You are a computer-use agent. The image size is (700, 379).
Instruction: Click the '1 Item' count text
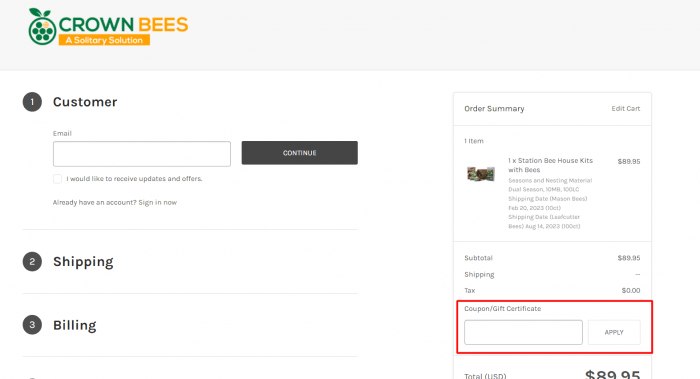[x=474, y=141]
